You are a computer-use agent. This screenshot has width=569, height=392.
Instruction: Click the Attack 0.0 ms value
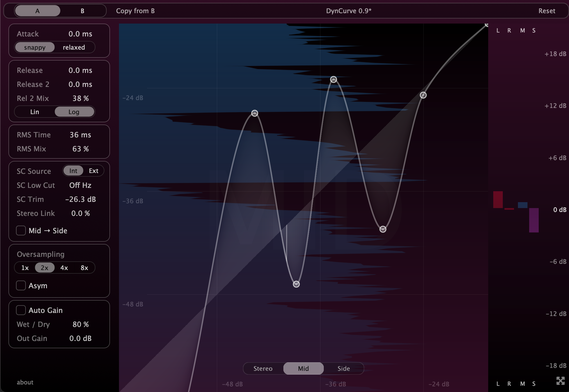[80, 34]
